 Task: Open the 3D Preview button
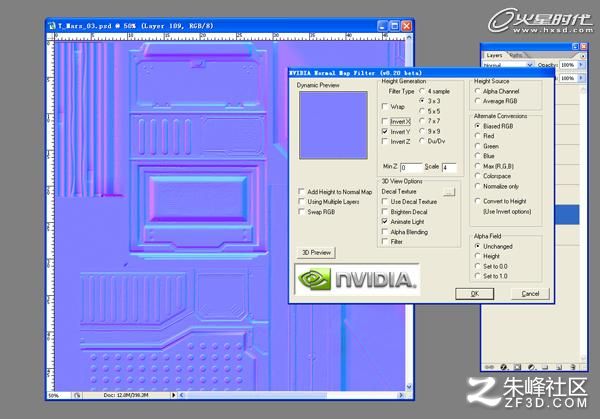click(x=316, y=253)
